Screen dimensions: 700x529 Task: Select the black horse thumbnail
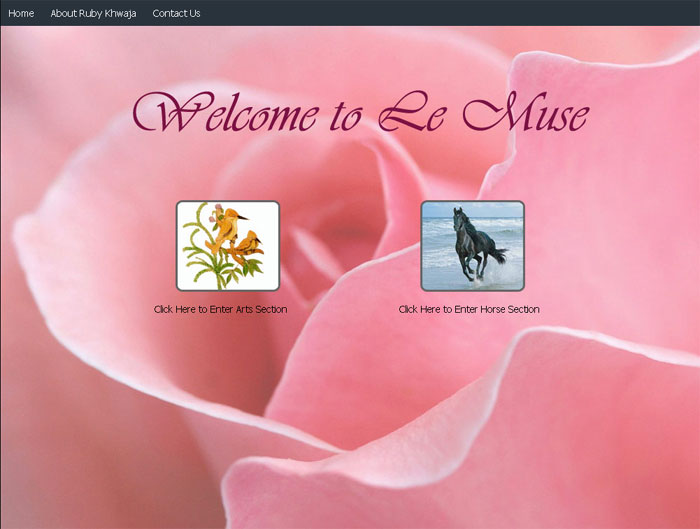pos(473,246)
